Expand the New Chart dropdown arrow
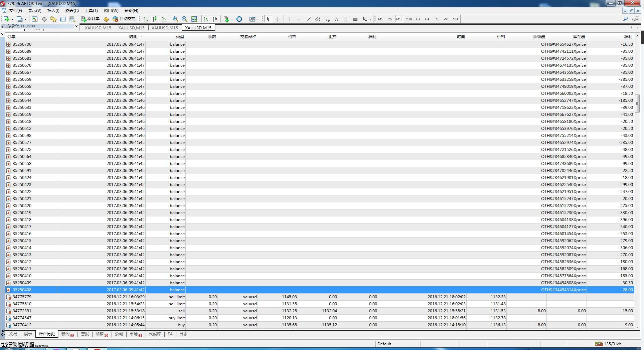Viewport: 644px width, 350px height. click(x=12, y=19)
